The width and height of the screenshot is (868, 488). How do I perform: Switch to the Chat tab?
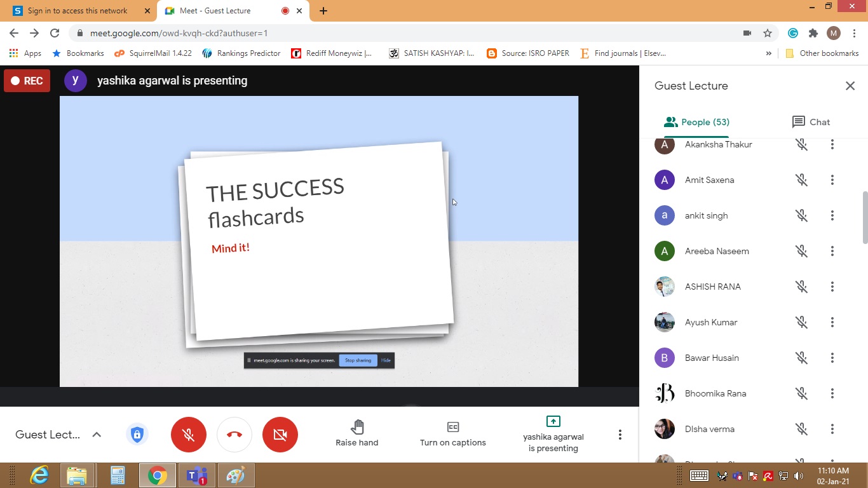click(x=811, y=122)
